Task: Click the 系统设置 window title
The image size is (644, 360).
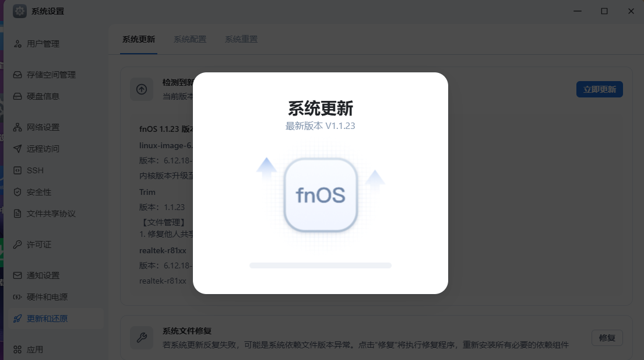Action: 48,11
